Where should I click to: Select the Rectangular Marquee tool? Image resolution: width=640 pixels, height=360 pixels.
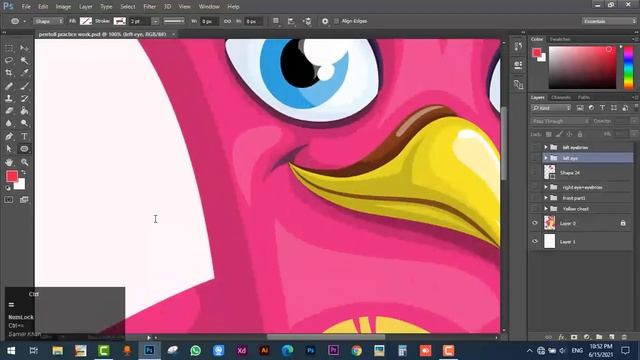coord(9,48)
